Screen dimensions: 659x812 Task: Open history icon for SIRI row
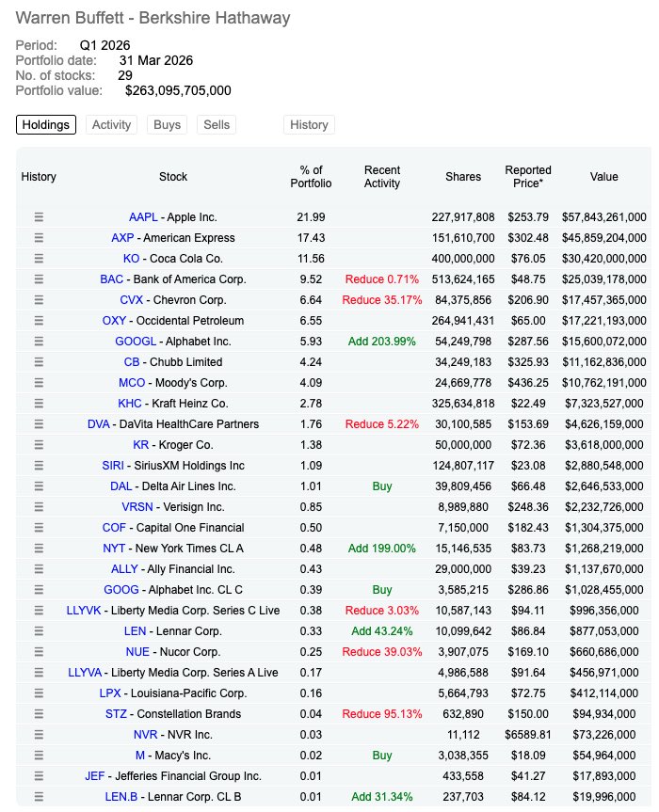[39, 466]
